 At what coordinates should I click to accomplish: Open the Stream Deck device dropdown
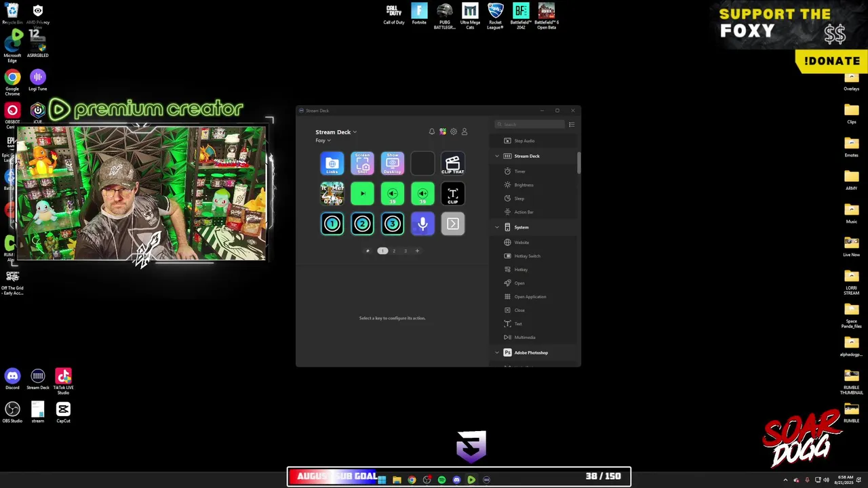click(336, 132)
